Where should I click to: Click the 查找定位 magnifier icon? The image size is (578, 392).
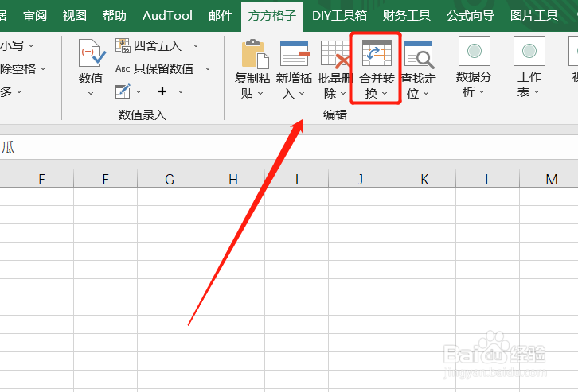[419, 55]
